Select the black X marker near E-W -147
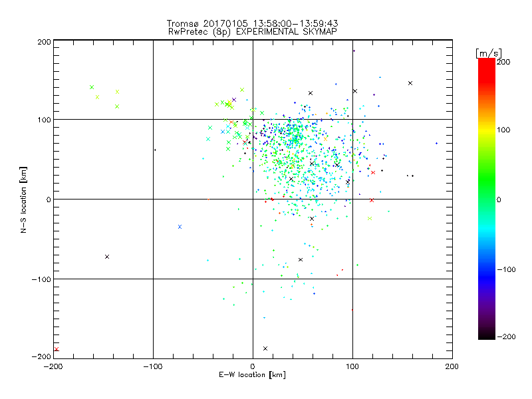 (x=107, y=257)
